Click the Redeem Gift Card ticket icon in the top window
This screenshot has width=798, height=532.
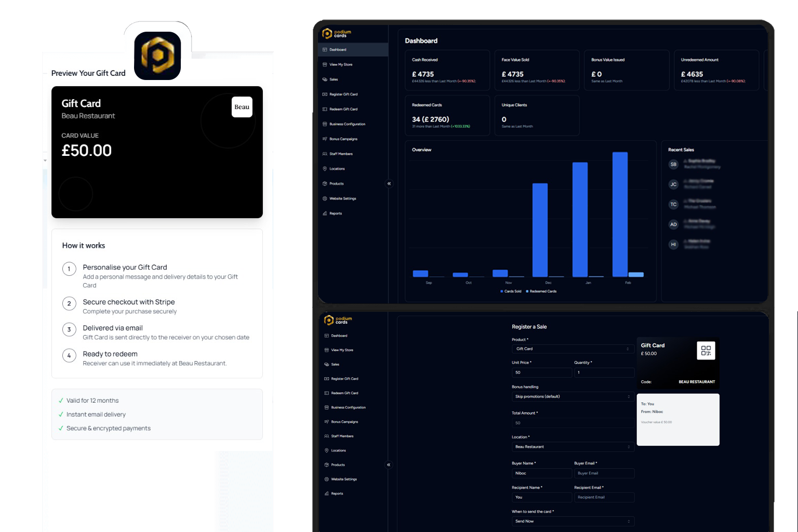tap(325, 109)
